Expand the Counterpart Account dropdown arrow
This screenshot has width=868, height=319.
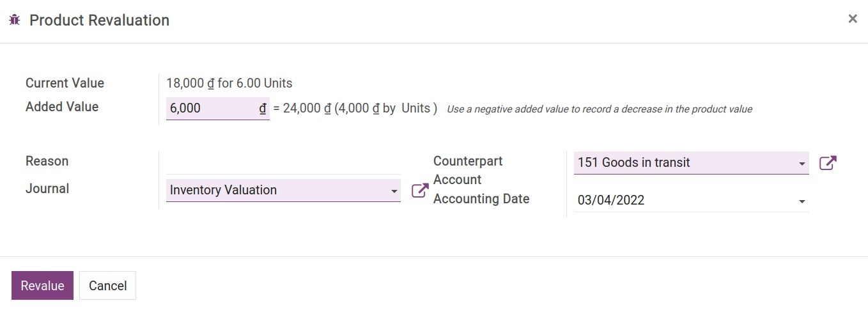point(802,164)
